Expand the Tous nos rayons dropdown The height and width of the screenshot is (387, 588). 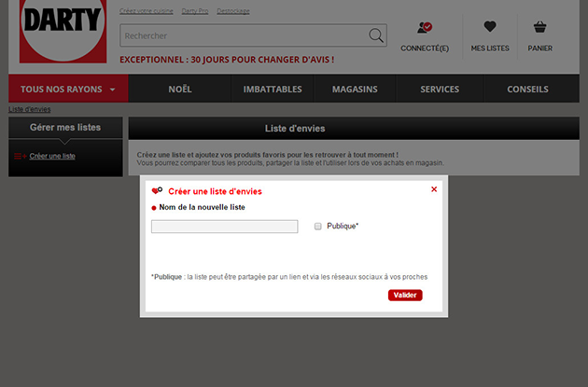[x=68, y=90]
